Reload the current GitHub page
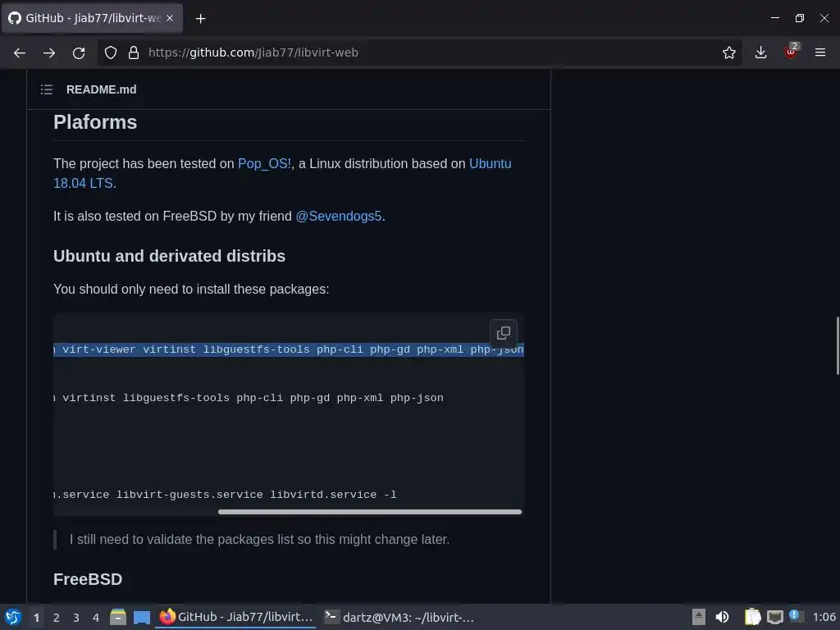This screenshot has height=630, width=840. [x=79, y=52]
